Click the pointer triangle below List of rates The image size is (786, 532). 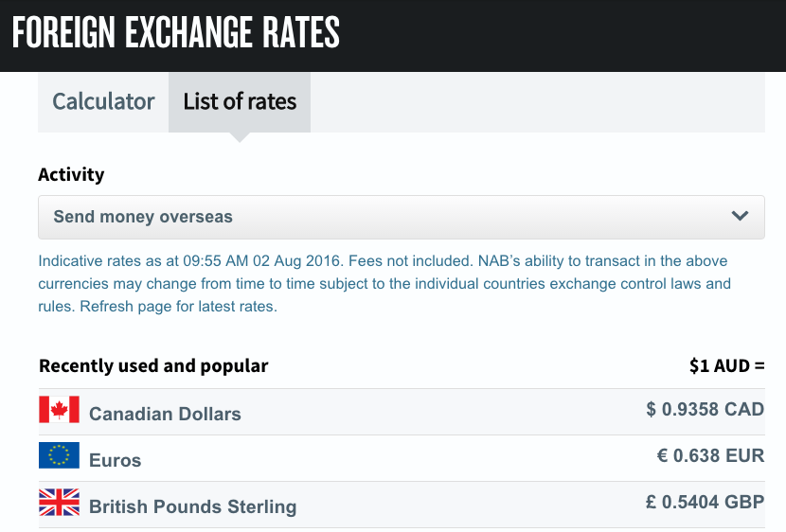240,137
